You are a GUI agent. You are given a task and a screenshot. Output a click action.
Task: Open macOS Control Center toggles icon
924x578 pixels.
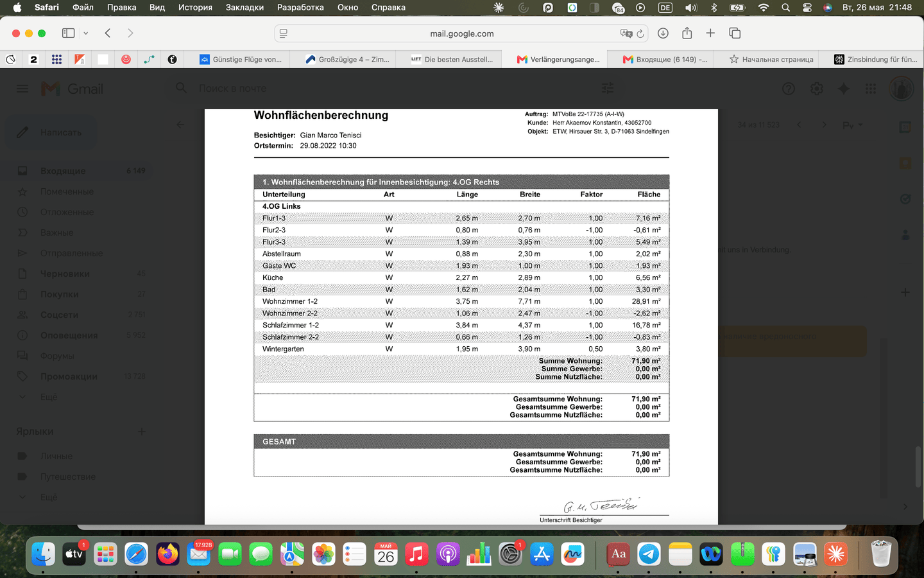(807, 8)
